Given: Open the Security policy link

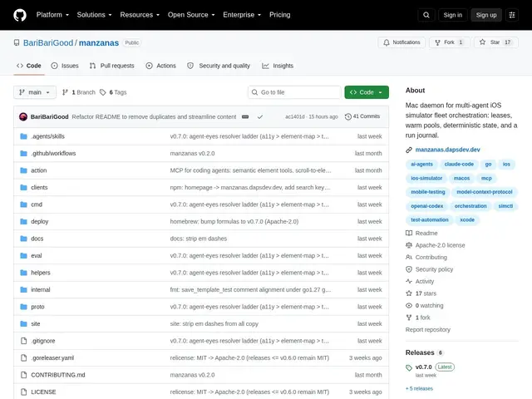Looking at the screenshot, I should [430, 269].
